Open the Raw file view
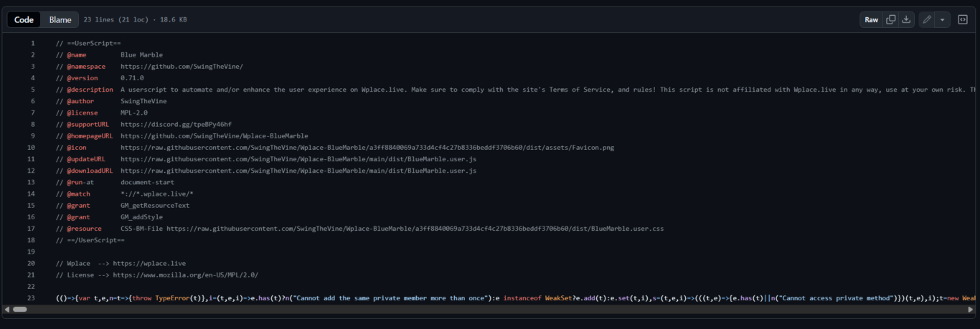Viewport: 980px width, 329px height. 871,19
